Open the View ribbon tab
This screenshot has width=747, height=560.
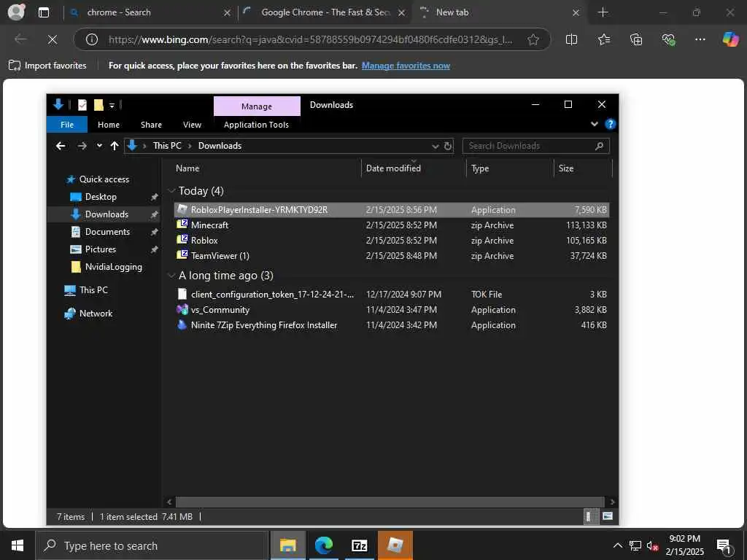(x=192, y=125)
